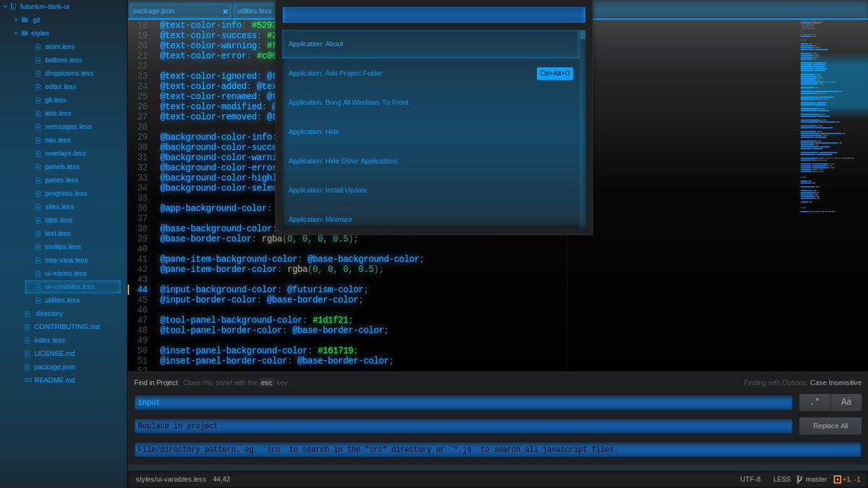Click the README.md book icon

coord(28,380)
